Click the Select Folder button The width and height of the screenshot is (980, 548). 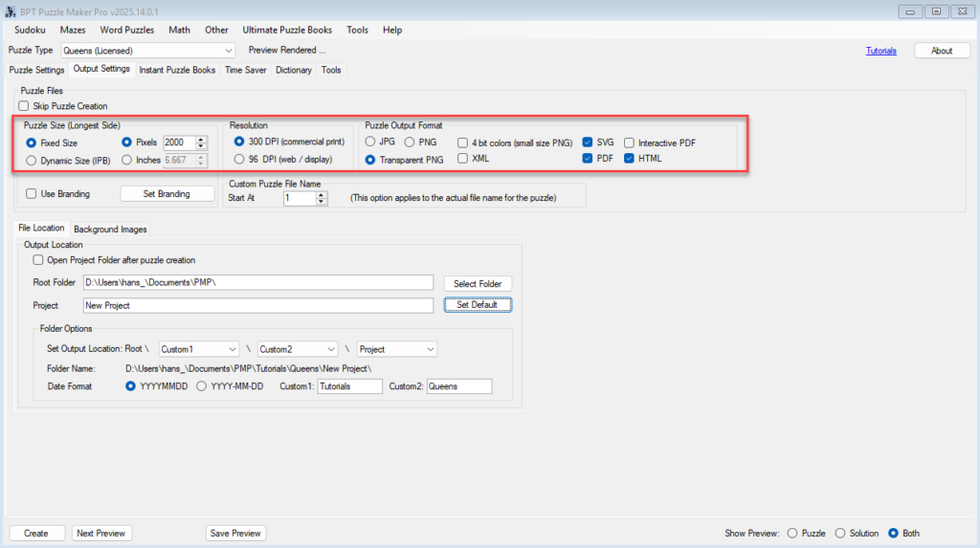pyautogui.click(x=478, y=284)
